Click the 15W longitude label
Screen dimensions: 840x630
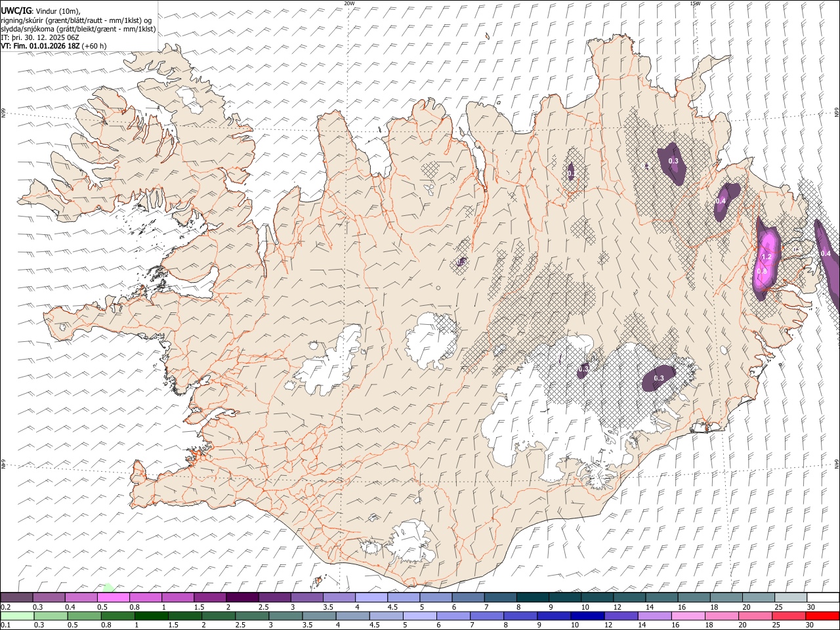coord(695,3)
